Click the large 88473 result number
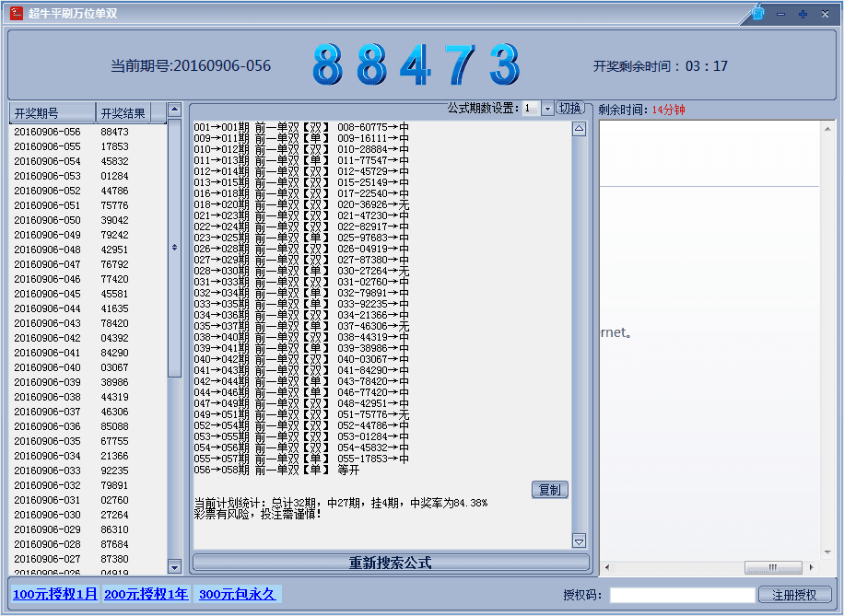This screenshot has height=616, width=844. pyautogui.click(x=416, y=65)
